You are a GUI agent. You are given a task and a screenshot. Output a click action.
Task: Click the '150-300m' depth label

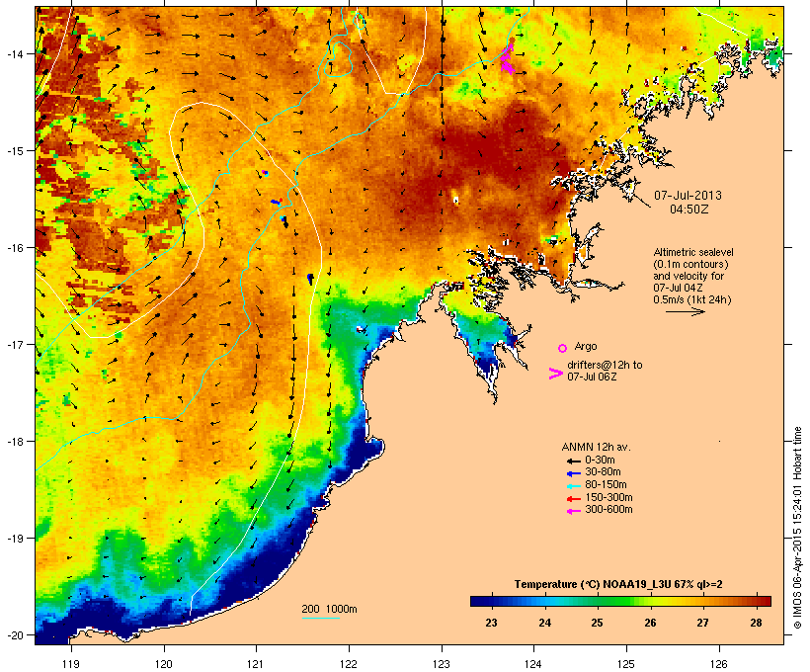pyautogui.click(x=608, y=497)
